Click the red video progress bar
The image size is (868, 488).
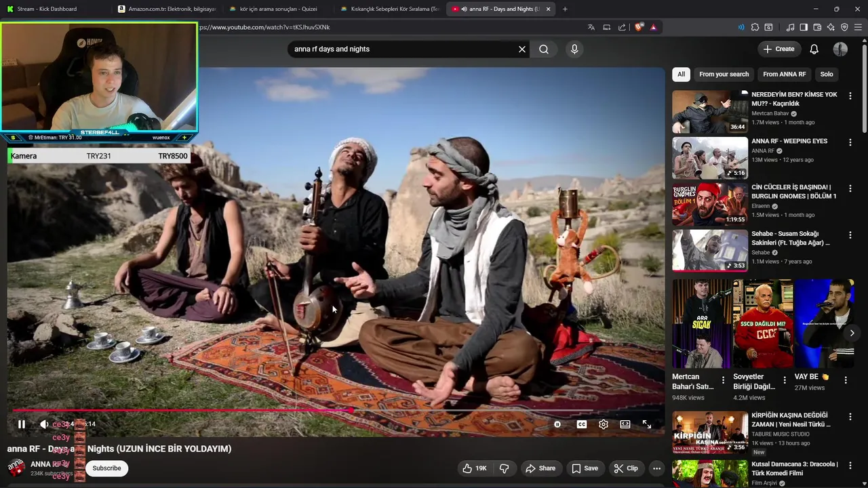pos(337,410)
